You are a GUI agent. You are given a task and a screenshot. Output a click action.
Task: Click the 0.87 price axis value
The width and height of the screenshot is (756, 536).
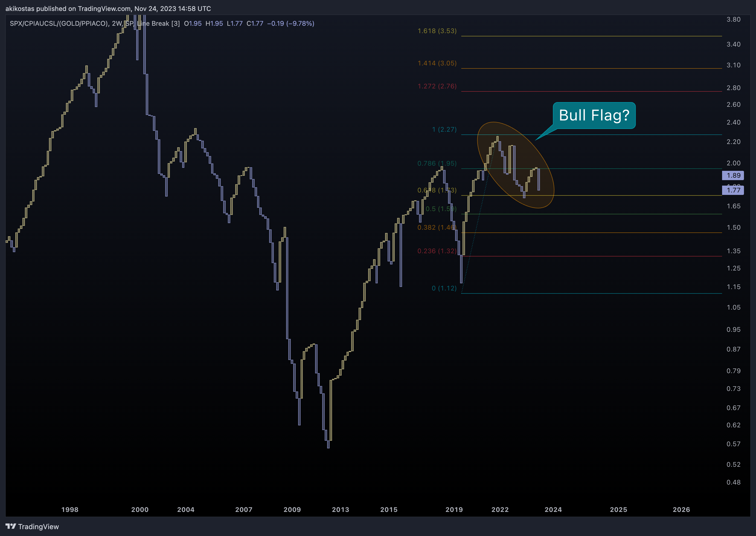coord(733,349)
